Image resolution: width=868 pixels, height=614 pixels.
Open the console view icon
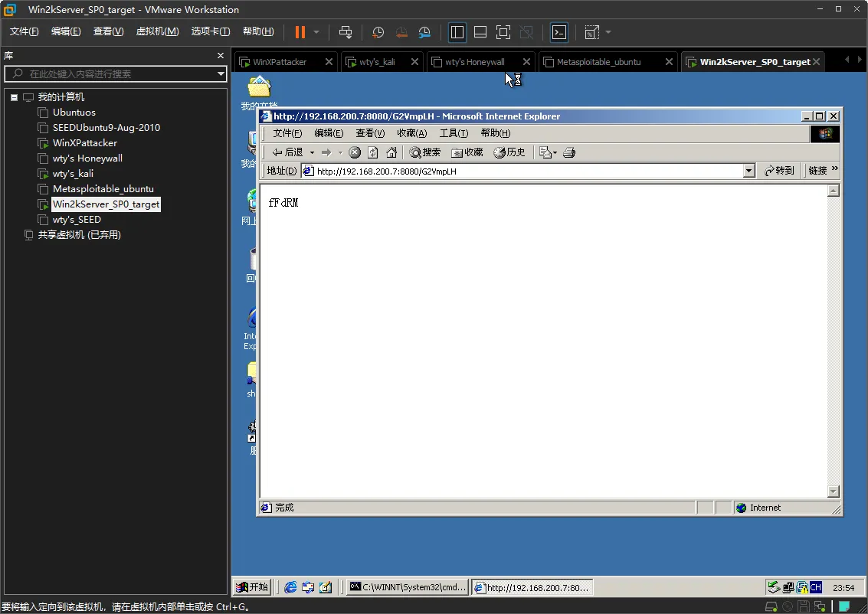click(x=559, y=32)
